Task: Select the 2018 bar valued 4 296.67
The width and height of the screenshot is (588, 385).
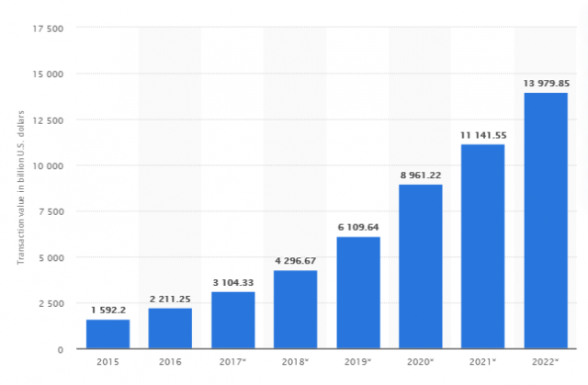Action: coord(296,310)
